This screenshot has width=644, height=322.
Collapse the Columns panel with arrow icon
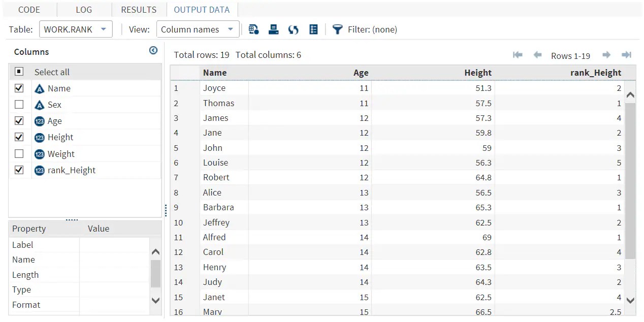tap(153, 50)
